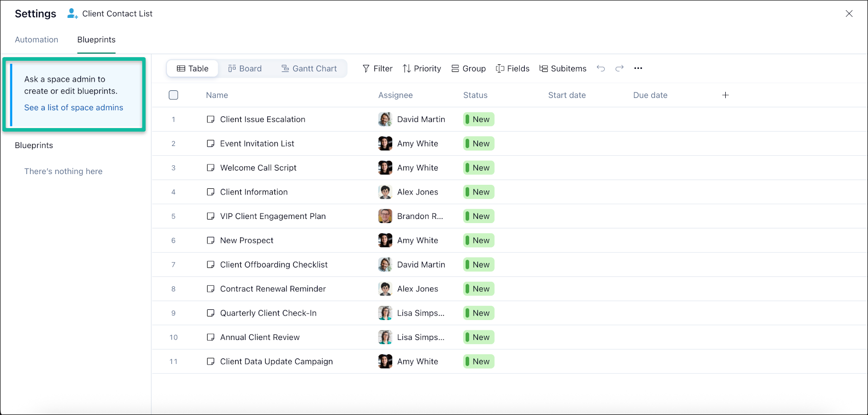Open the list of space admins link

click(x=73, y=108)
